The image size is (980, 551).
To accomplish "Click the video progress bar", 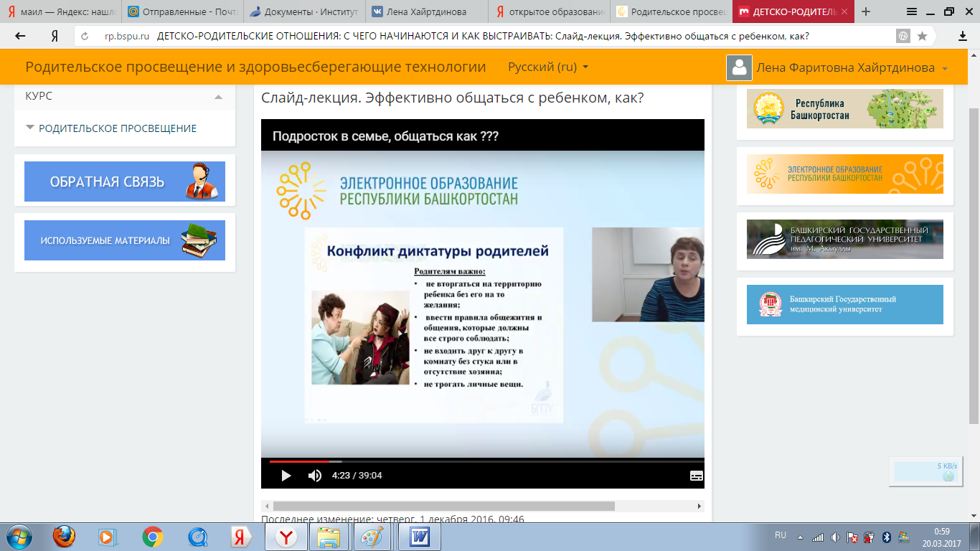I will (483, 461).
